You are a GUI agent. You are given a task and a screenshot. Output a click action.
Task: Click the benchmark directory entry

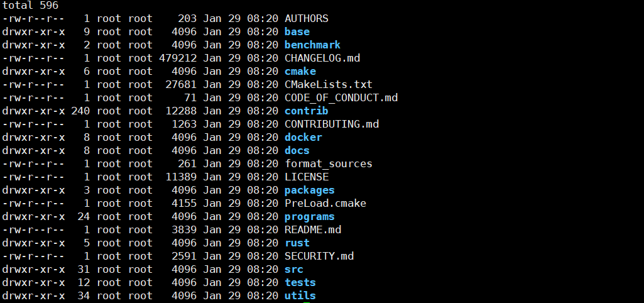click(312, 45)
